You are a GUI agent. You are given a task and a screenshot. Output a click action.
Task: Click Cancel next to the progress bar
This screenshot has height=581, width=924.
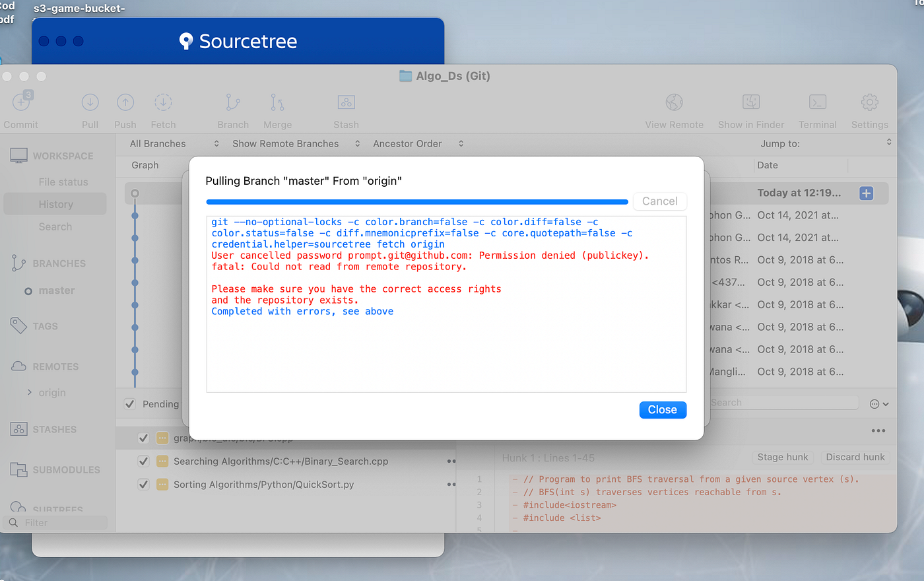click(x=660, y=201)
